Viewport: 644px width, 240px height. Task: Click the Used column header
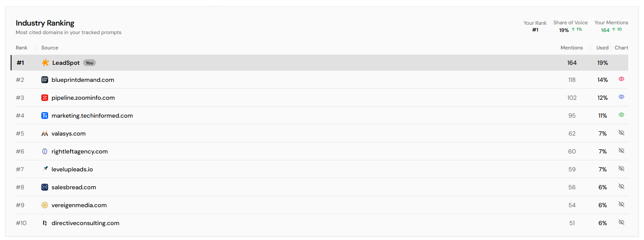[602, 48]
